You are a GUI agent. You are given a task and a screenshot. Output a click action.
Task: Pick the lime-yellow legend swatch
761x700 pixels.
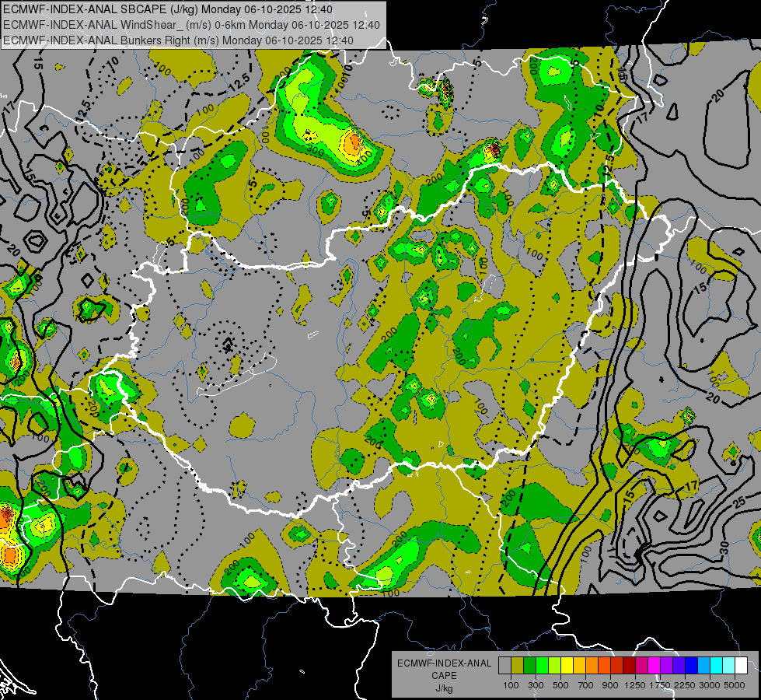pyautogui.click(x=554, y=666)
